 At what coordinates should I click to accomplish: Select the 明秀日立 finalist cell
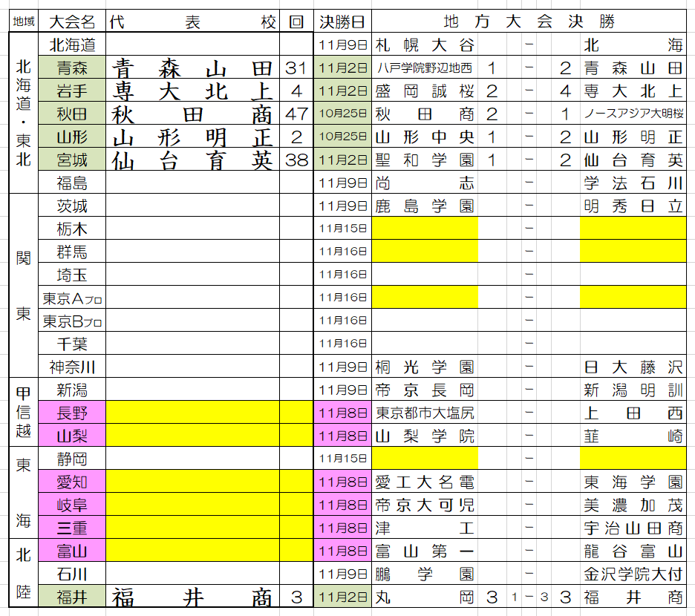coord(633,206)
